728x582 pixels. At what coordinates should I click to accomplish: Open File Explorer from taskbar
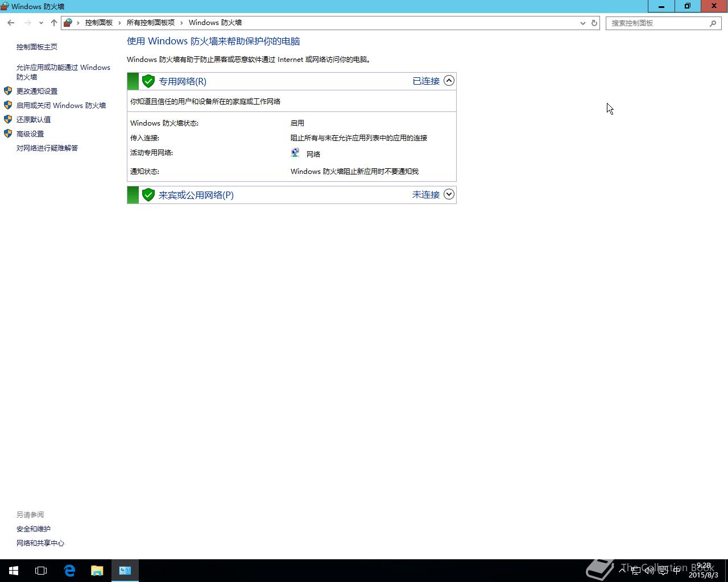pos(97,571)
